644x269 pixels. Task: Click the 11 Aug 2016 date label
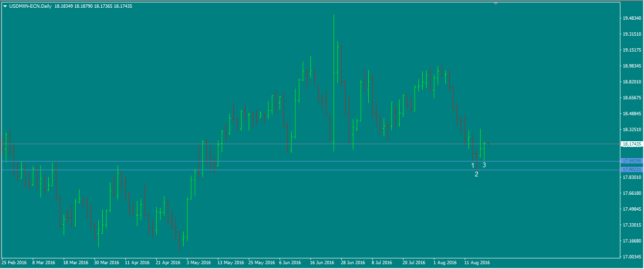(x=477, y=263)
